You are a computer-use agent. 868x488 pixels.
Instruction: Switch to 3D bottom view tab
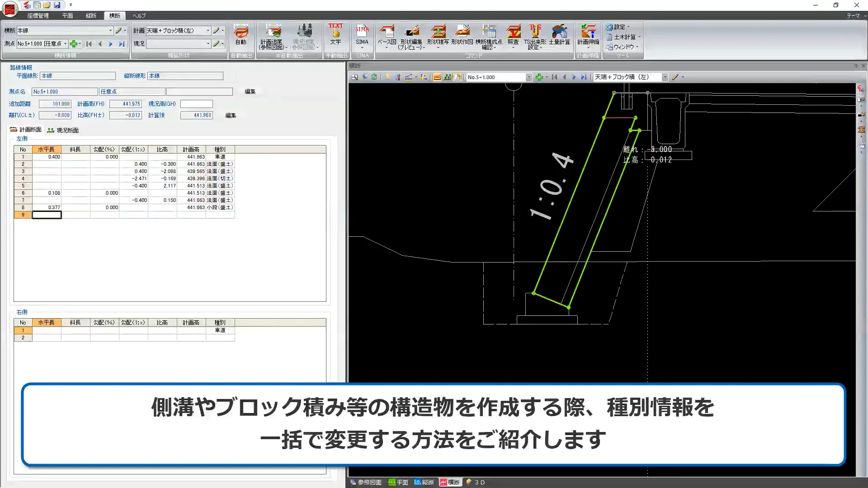click(476, 483)
